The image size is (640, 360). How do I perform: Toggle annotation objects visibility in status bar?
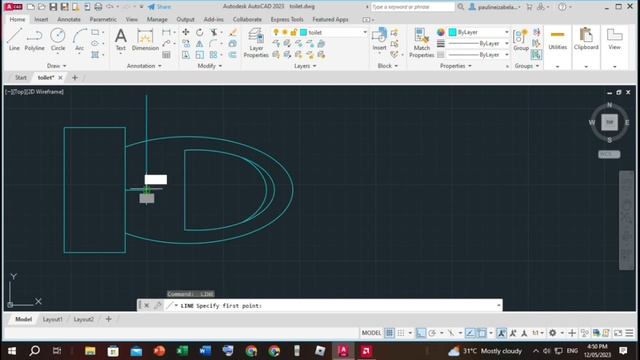pos(502,333)
